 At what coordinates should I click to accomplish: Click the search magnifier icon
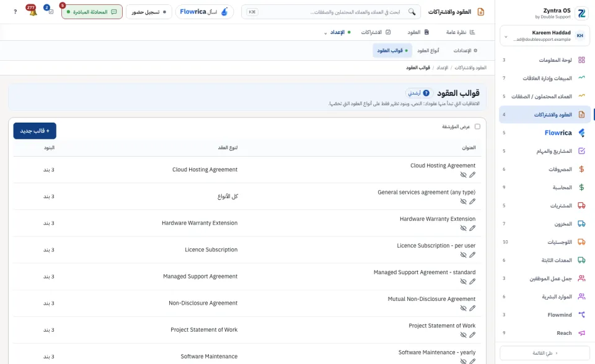(412, 12)
